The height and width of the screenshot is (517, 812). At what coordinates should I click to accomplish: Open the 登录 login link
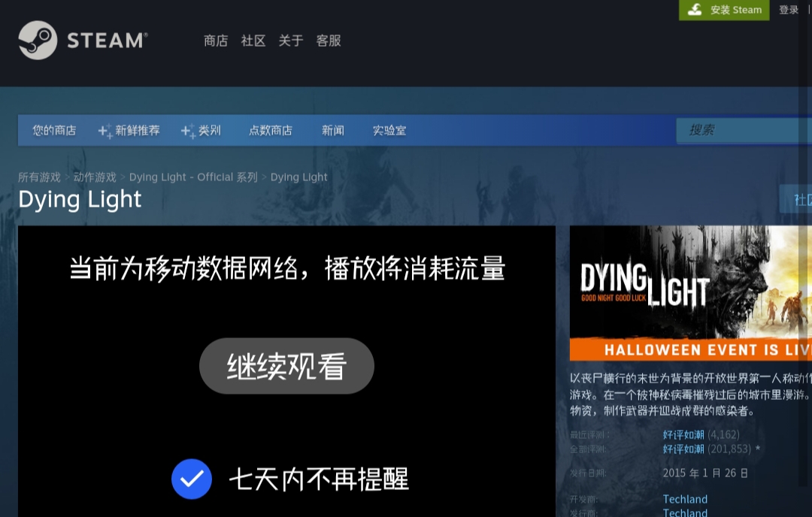[x=789, y=10]
